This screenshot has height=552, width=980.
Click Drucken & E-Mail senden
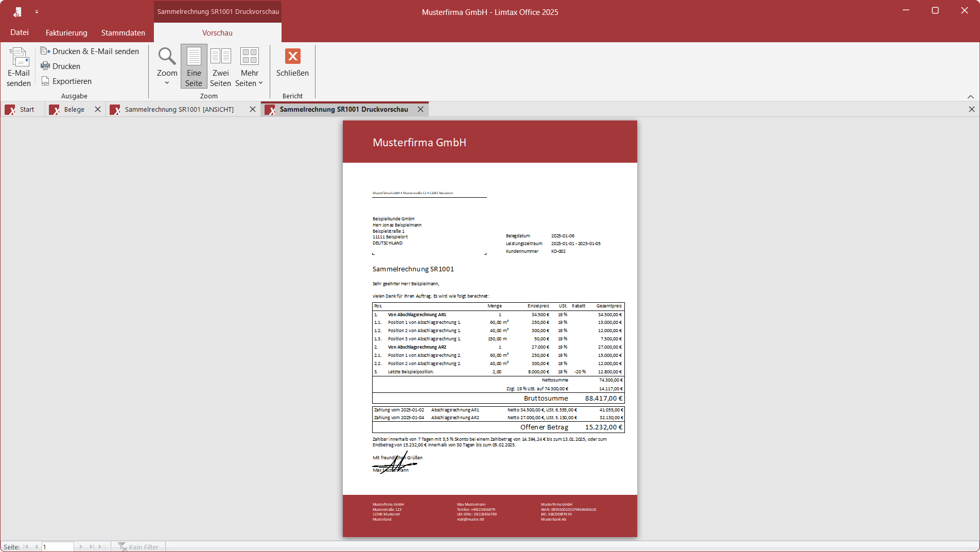[x=90, y=51]
